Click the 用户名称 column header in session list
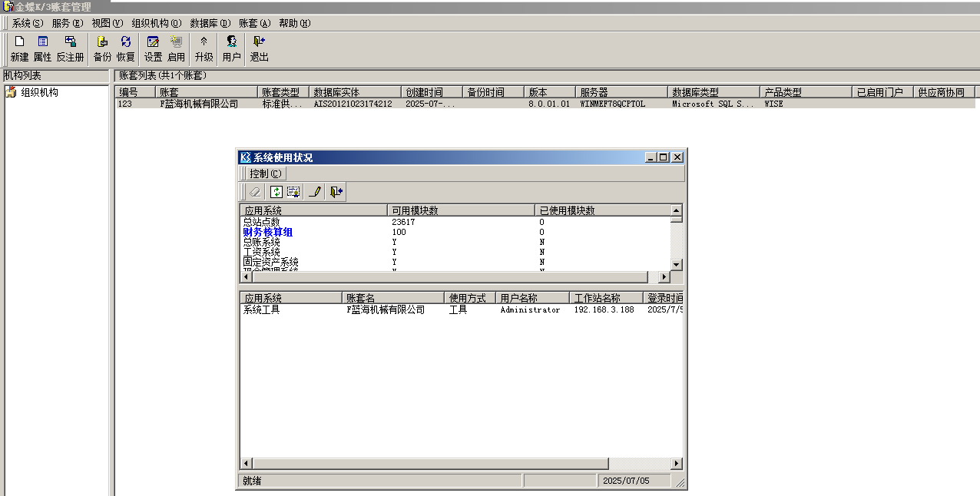 click(532, 298)
